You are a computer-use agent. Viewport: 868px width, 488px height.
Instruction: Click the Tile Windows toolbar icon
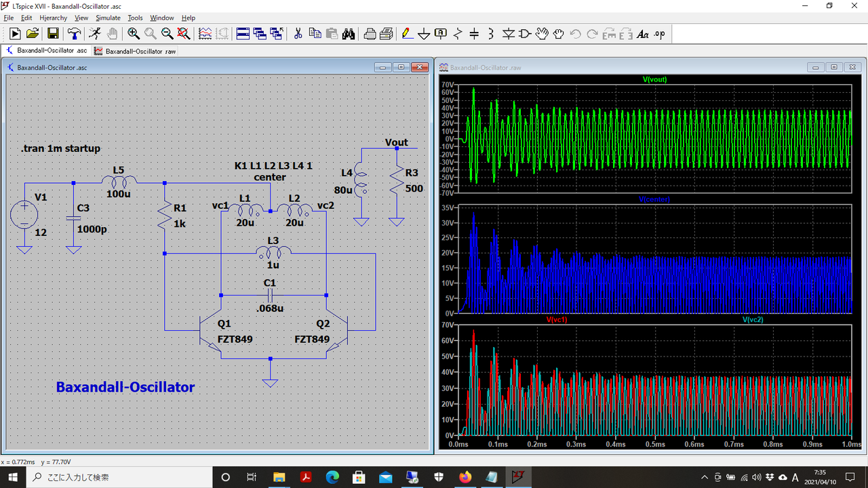point(243,33)
